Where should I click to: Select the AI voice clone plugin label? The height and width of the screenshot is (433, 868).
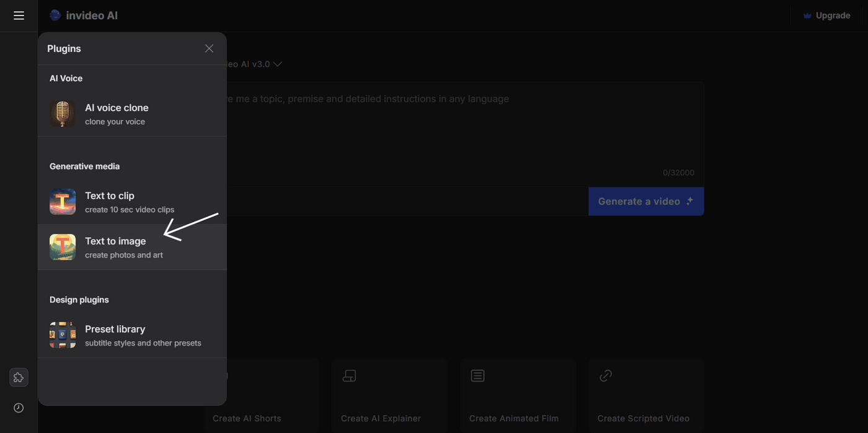point(117,108)
